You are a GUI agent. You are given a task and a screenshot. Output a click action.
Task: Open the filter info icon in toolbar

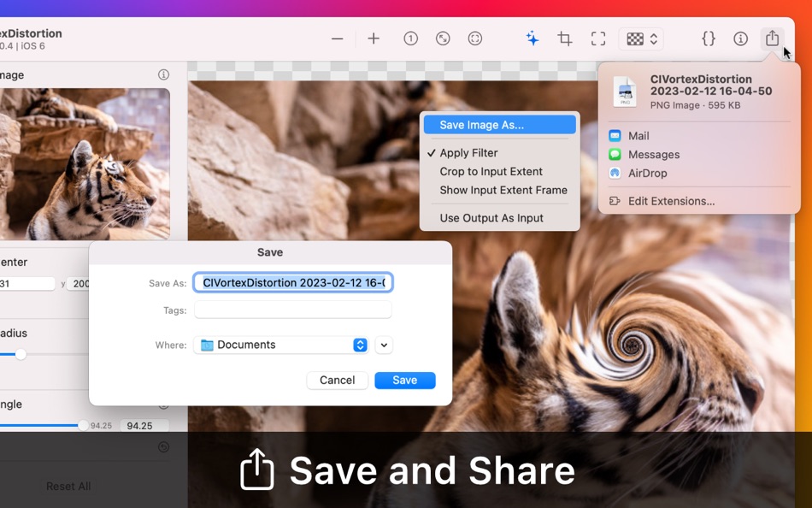[x=740, y=38]
